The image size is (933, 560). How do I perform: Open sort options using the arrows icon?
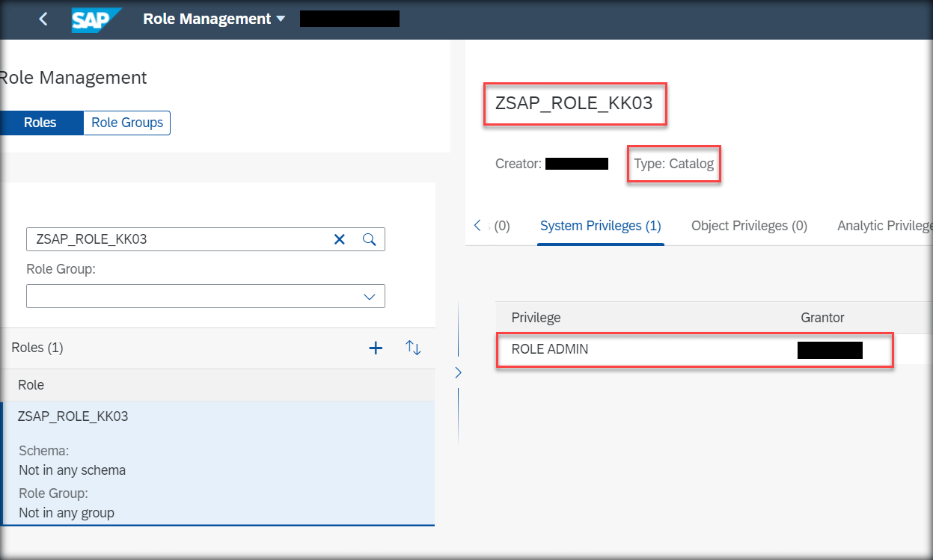tap(412, 348)
